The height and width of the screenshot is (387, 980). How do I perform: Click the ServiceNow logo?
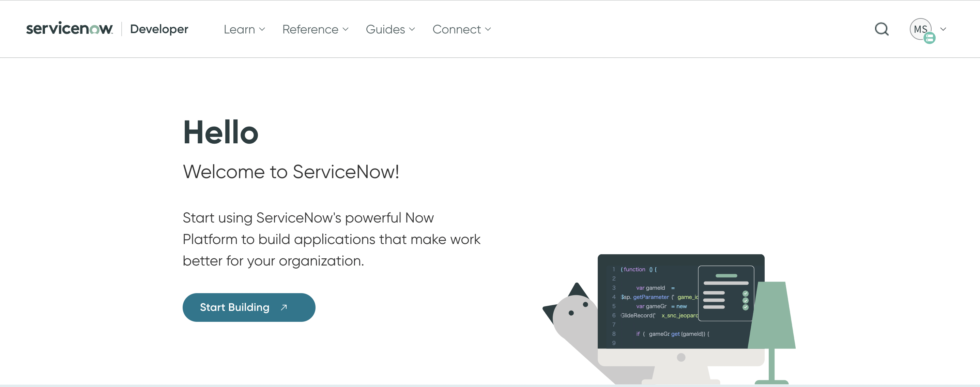click(69, 29)
